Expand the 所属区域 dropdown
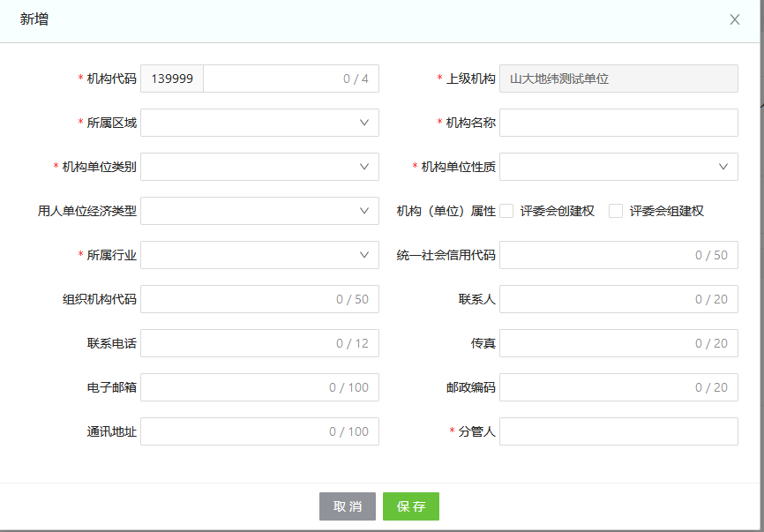Image resolution: width=764 pixels, height=532 pixels. pos(259,123)
